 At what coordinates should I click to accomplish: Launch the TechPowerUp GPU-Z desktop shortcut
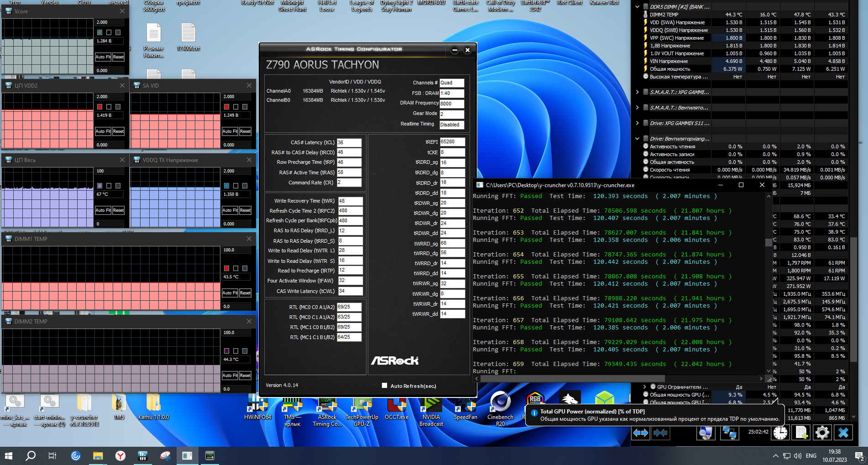pyautogui.click(x=362, y=411)
